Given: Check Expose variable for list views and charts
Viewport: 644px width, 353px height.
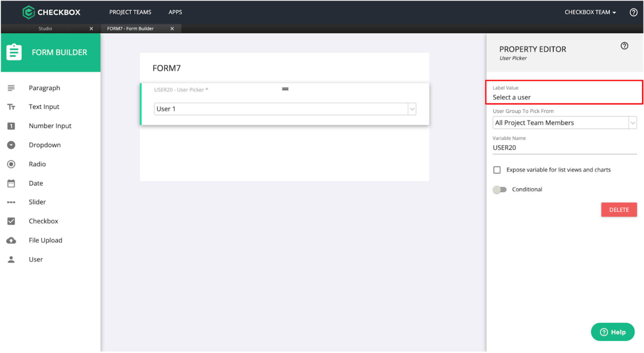Looking at the screenshot, I should [x=497, y=170].
